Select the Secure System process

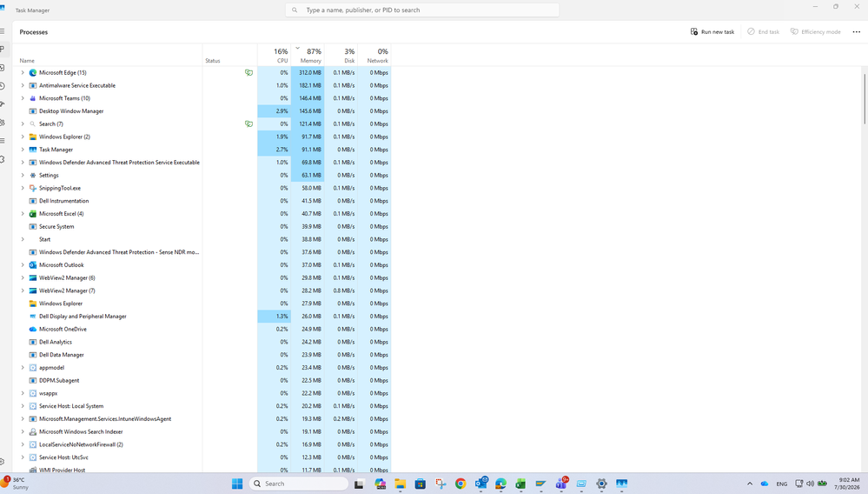coord(202,226)
